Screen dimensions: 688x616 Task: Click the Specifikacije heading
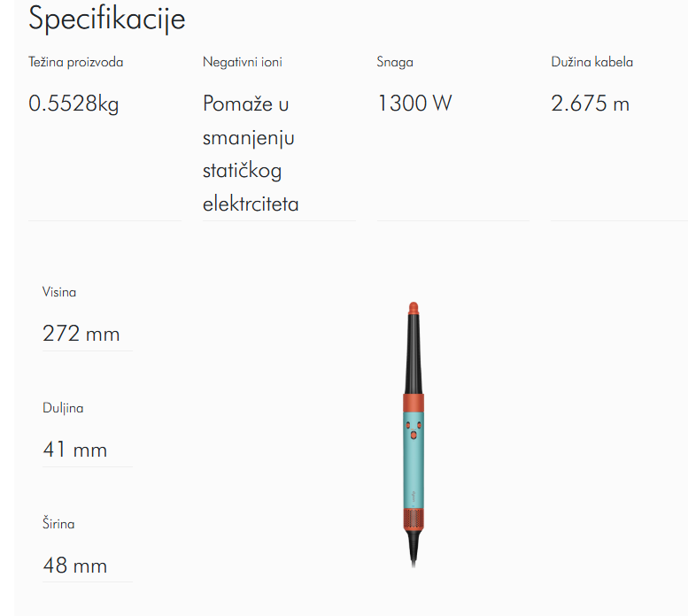coord(106,19)
